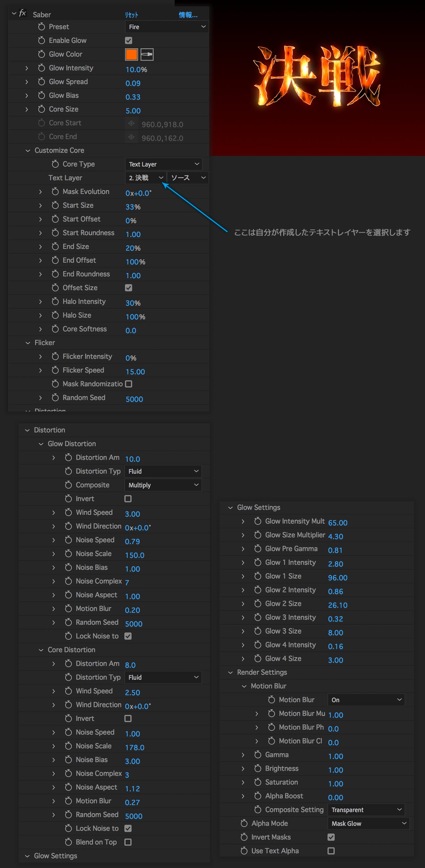Image resolution: width=425 pixels, height=868 pixels.
Task: Open the orange Glow Color swatch
Action: (x=131, y=55)
